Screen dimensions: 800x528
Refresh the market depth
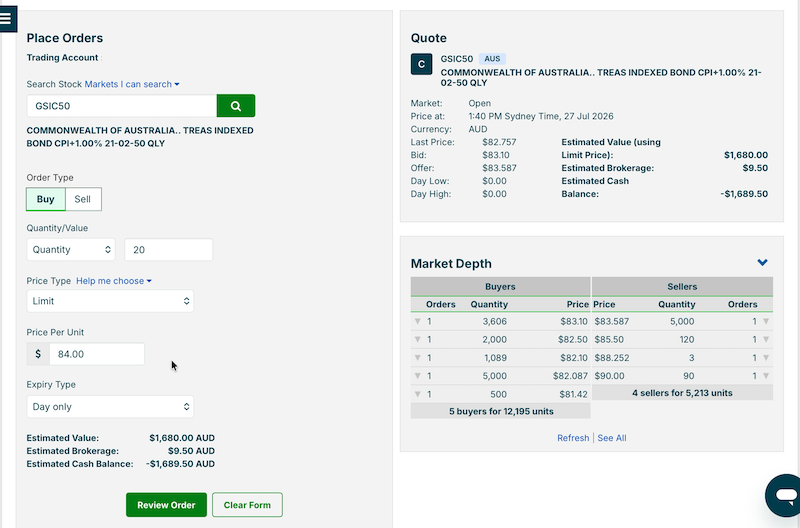point(573,438)
